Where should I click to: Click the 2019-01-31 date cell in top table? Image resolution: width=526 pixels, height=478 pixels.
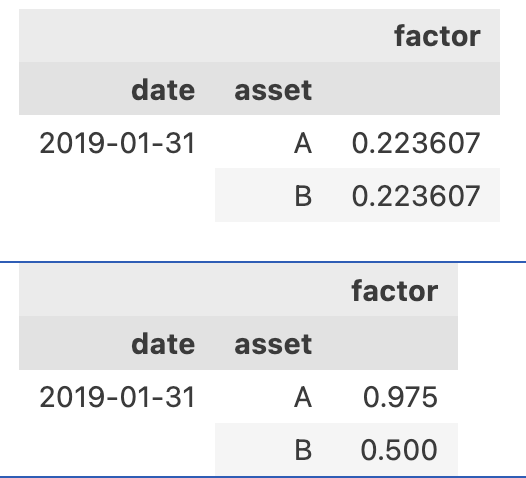117,143
